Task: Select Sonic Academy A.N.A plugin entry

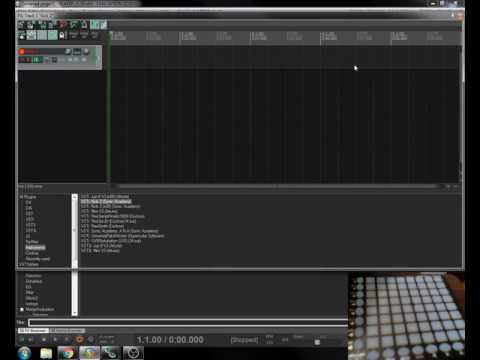Action: (120, 231)
